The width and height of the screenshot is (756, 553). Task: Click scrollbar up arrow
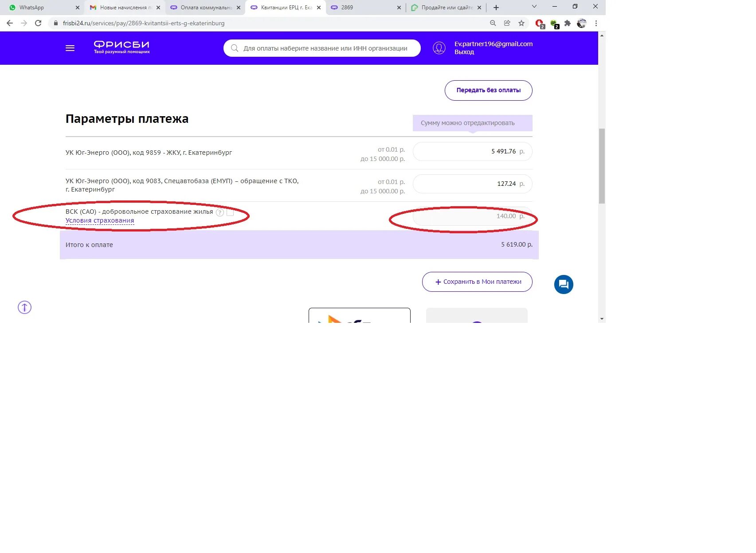(602, 35)
